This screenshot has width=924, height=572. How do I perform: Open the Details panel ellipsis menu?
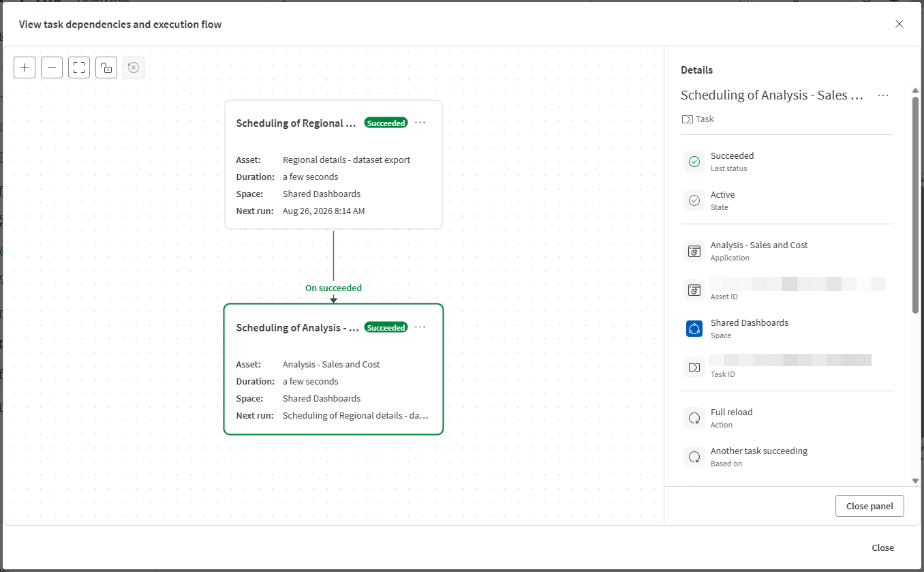click(x=883, y=95)
